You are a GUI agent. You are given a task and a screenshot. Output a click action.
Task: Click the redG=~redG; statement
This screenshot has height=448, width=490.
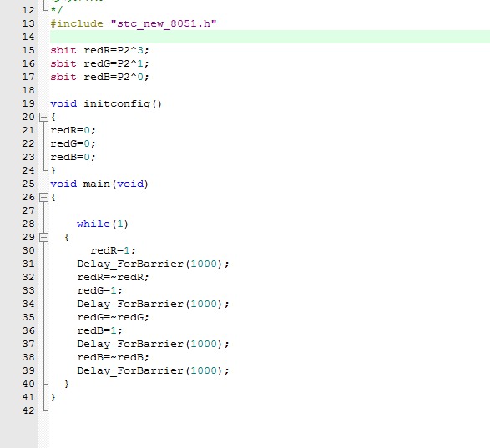(x=114, y=317)
